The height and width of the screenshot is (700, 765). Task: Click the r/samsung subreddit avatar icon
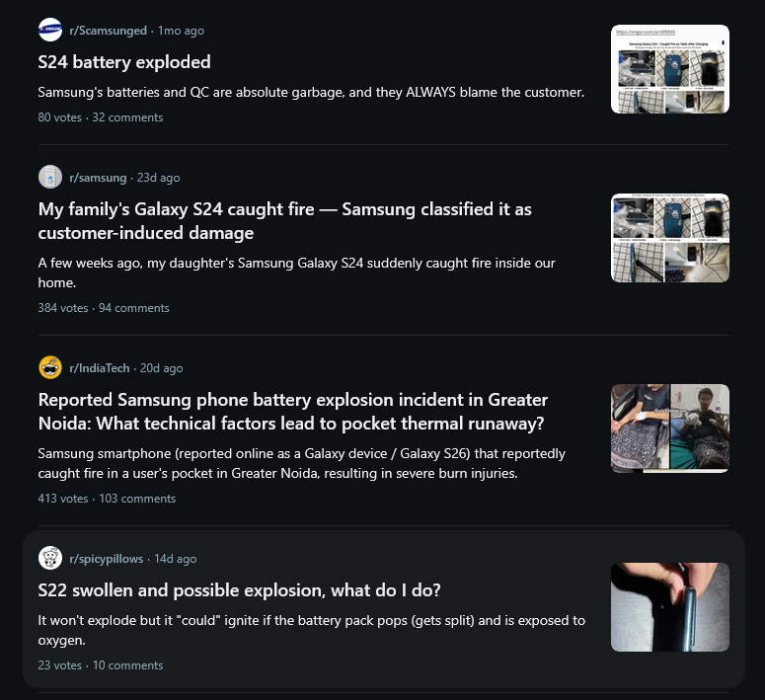click(50, 177)
